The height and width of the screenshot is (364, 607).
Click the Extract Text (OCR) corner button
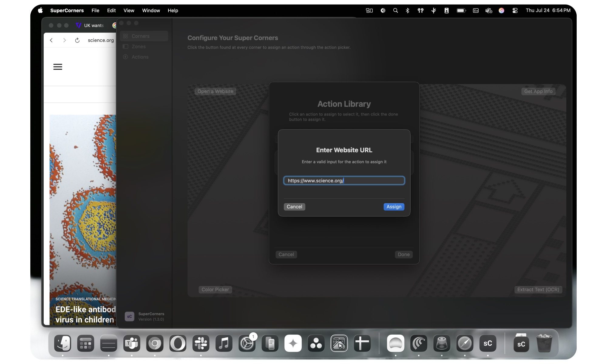(538, 289)
